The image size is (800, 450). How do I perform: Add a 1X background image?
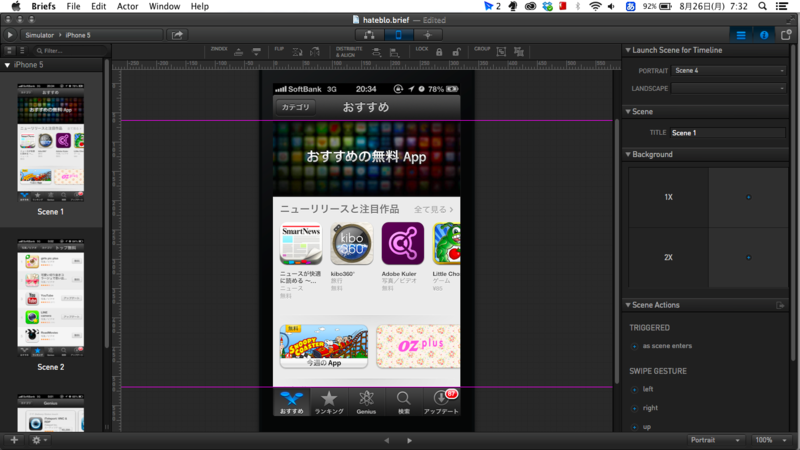click(748, 197)
